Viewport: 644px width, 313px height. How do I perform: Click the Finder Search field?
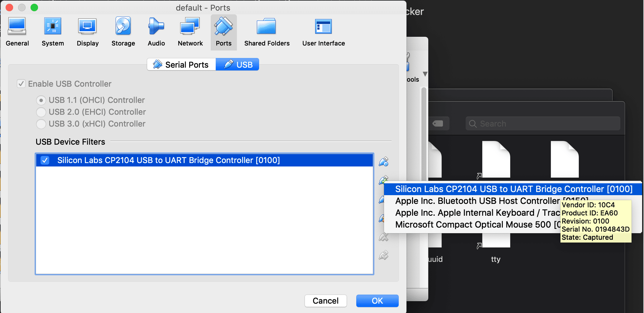(x=543, y=124)
